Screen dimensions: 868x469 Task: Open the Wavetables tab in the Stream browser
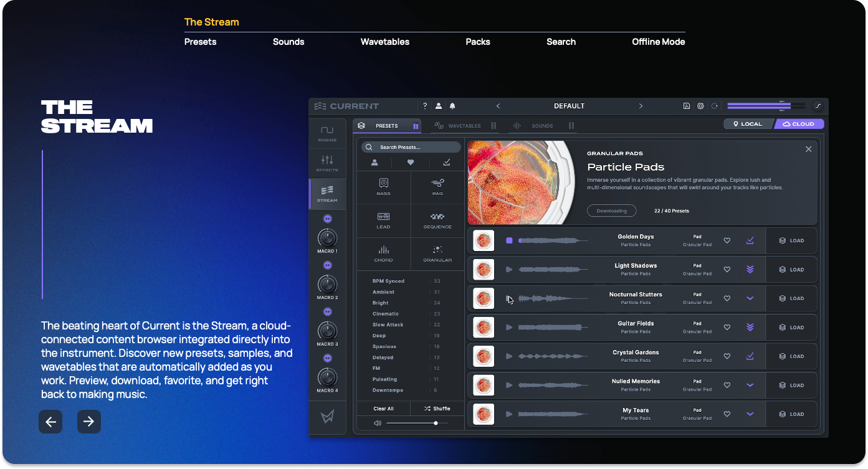tap(465, 126)
